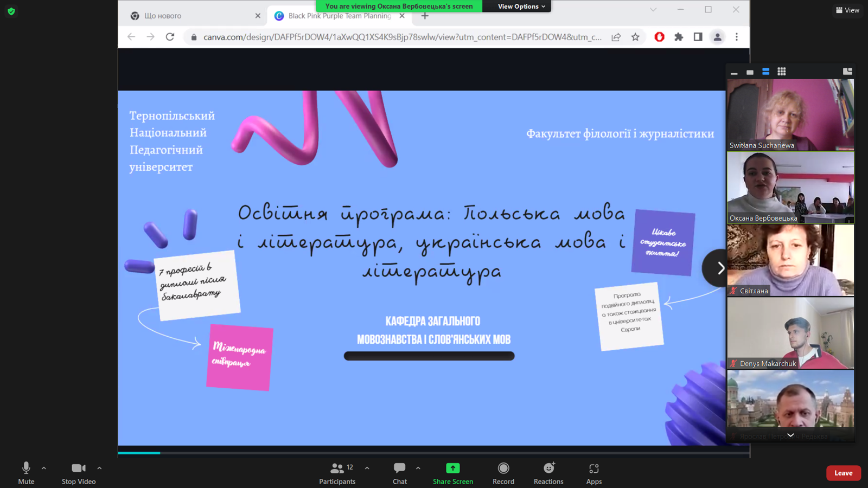Image resolution: width=868 pixels, height=488 pixels.
Task: Open the Participants panel
Action: [x=337, y=472]
